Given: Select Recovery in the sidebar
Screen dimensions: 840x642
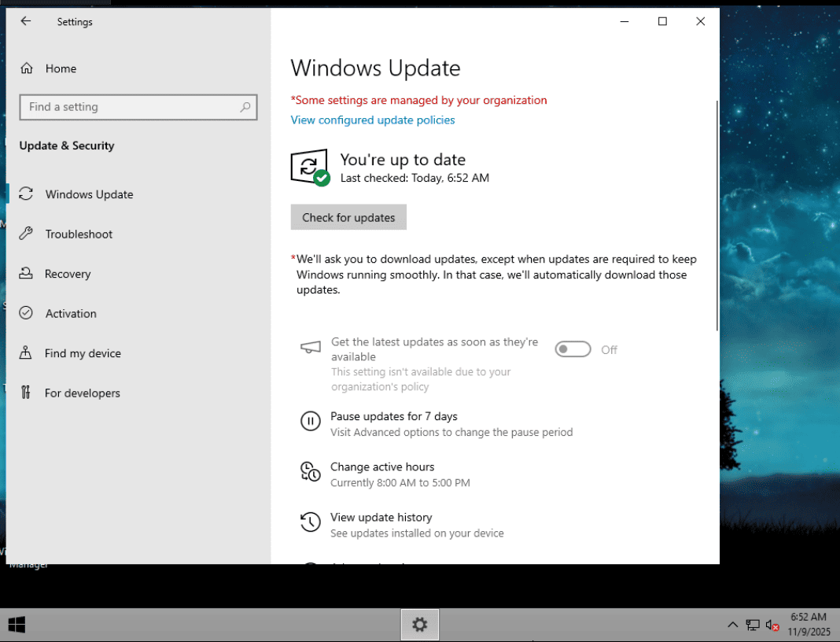Looking at the screenshot, I should [x=68, y=274].
